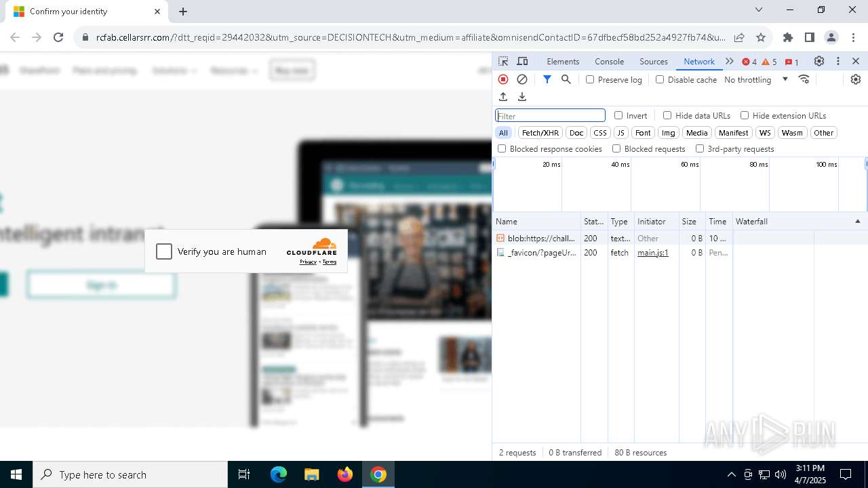The image size is (868, 488).
Task: Enable Blocked requests checkbox
Action: tap(616, 148)
